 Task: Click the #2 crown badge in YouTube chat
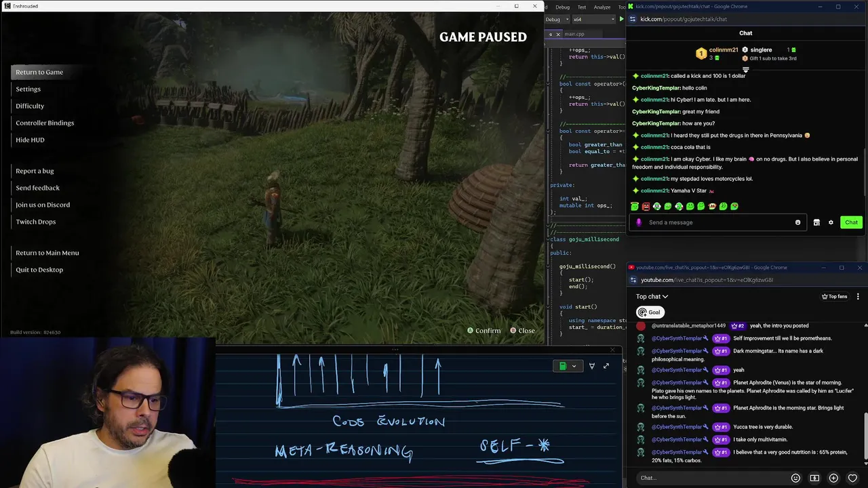738,326
